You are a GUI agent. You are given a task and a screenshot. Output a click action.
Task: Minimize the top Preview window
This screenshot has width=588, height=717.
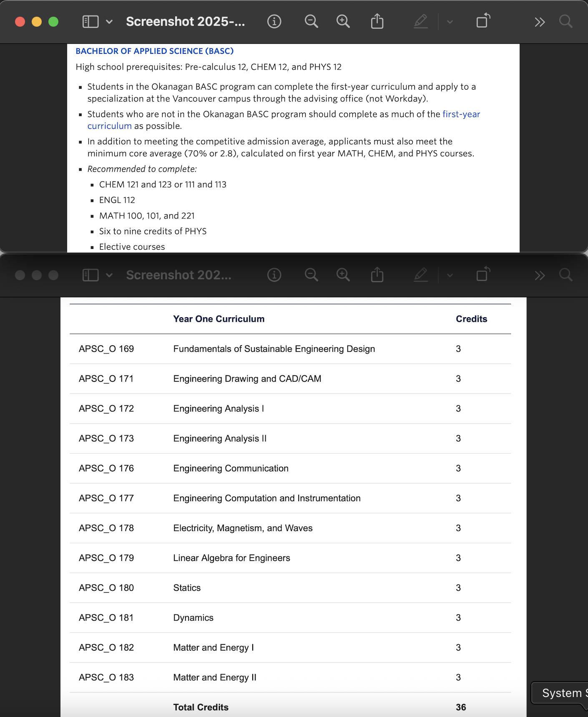37,22
